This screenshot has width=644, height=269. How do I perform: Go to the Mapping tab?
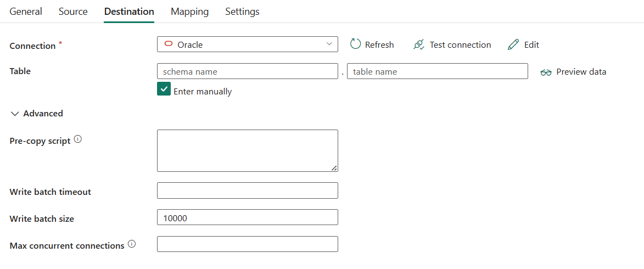[x=189, y=12]
